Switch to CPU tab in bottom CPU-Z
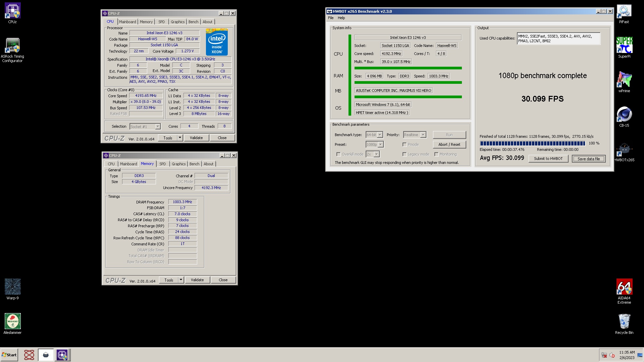Viewport: 644px width, 362px height. coord(111,164)
